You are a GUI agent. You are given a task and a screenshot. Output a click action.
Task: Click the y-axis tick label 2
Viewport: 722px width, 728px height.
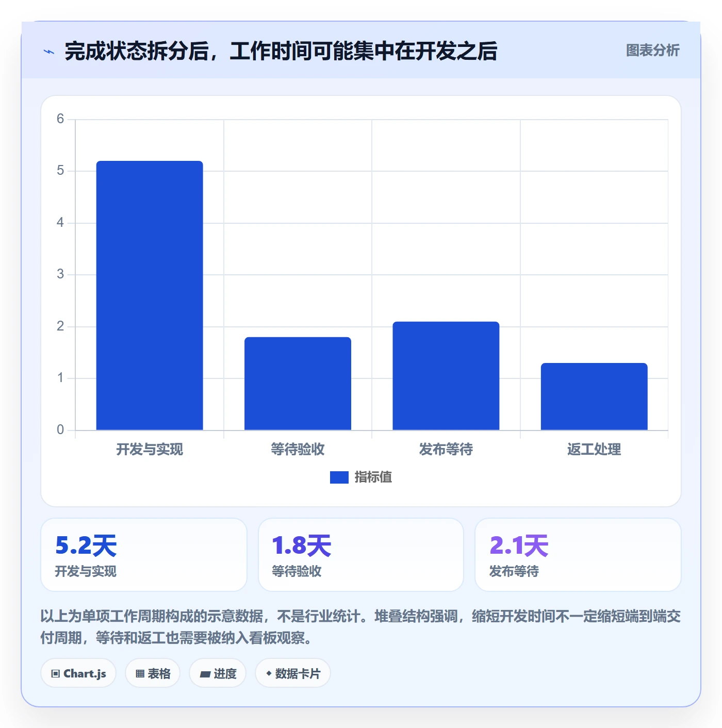pos(60,326)
